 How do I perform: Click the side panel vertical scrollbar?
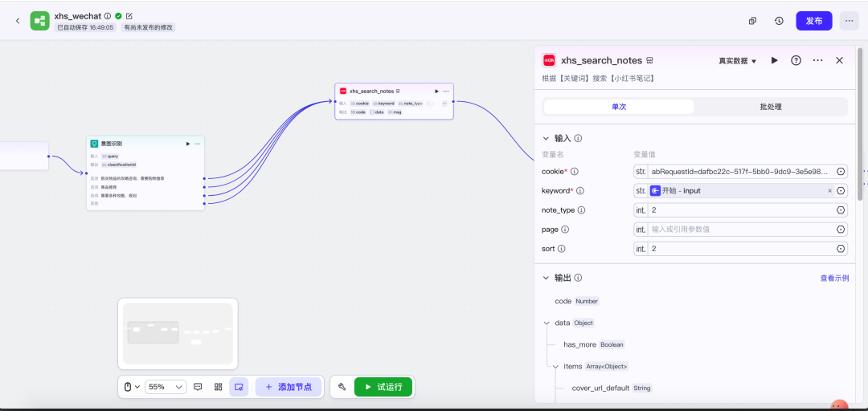click(x=860, y=124)
